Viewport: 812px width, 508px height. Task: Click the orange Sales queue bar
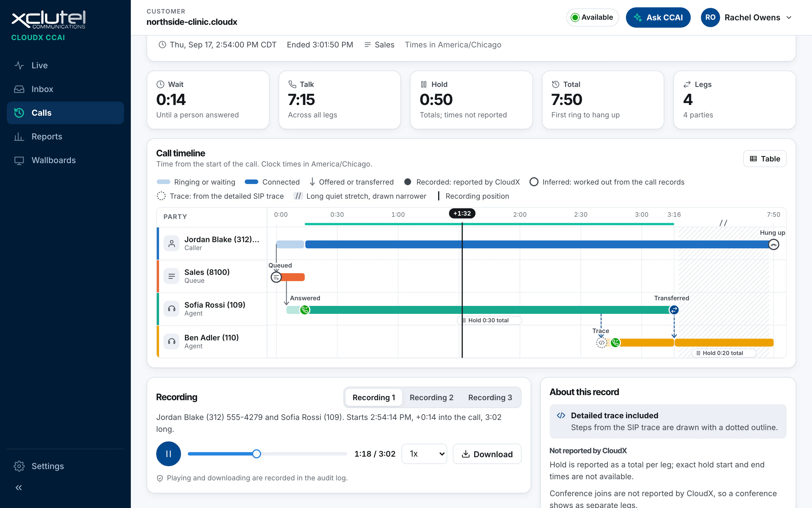pyautogui.click(x=293, y=277)
